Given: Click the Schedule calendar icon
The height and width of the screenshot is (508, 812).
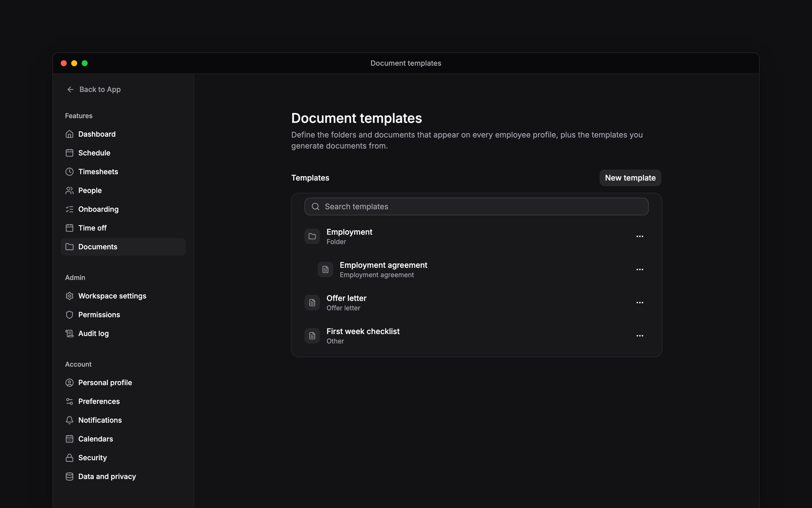Looking at the screenshot, I should pos(70,153).
